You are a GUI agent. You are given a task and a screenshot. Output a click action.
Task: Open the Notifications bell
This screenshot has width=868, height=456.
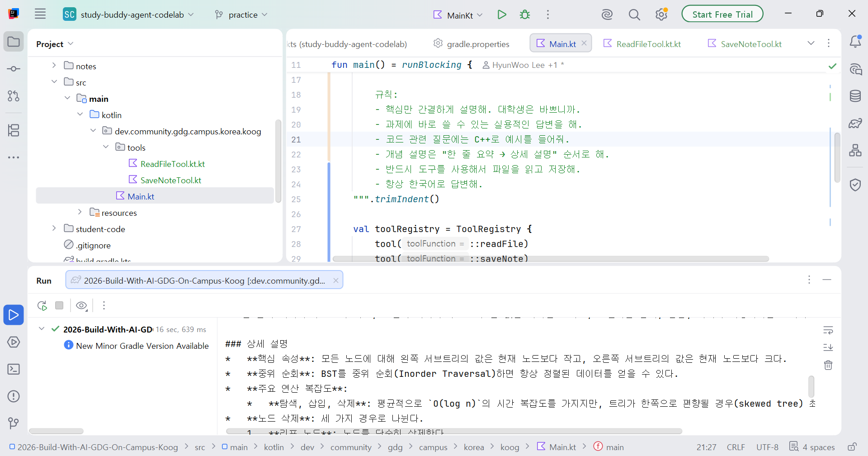[x=855, y=42]
